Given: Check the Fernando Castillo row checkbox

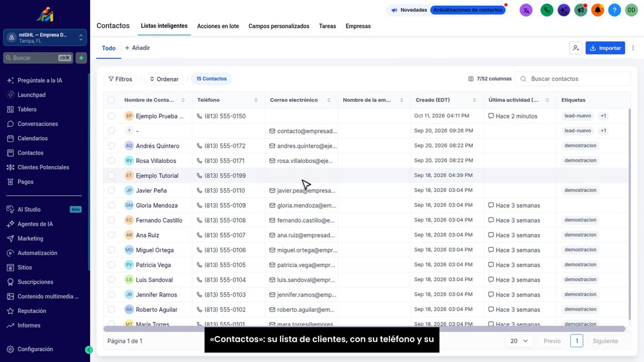Looking at the screenshot, I should tap(111, 220).
